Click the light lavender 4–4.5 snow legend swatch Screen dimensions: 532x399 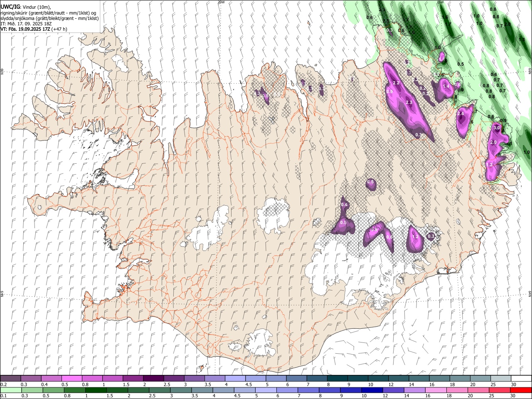click(235, 379)
